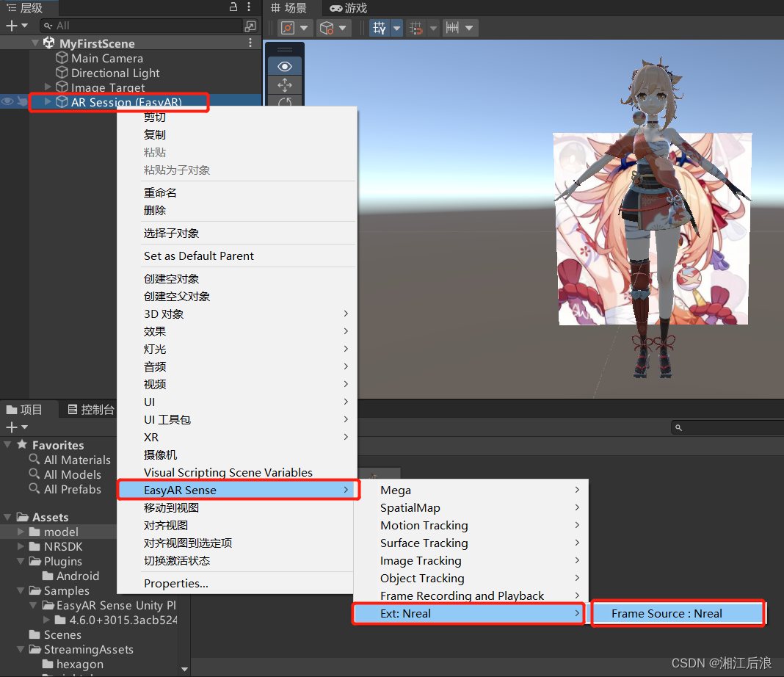Collapse the Favorites group

(x=7, y=444)
